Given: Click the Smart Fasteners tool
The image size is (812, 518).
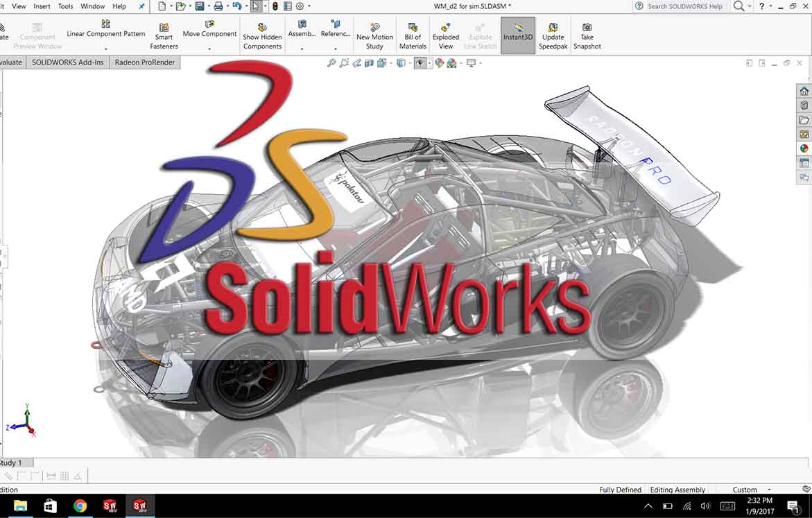Looking at the screenshot, I should point(164,35).
